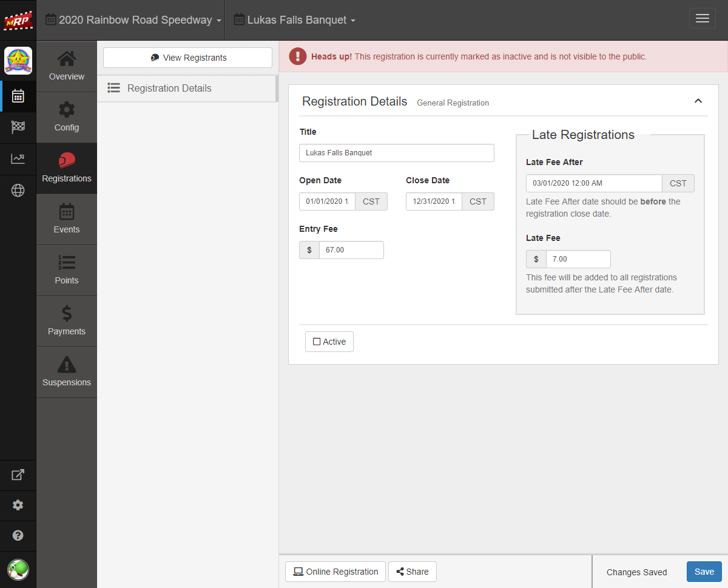The height and width of the screenshot is (588, 728).
Task: Open the checkered flags races icon
Action: [18, 127]
